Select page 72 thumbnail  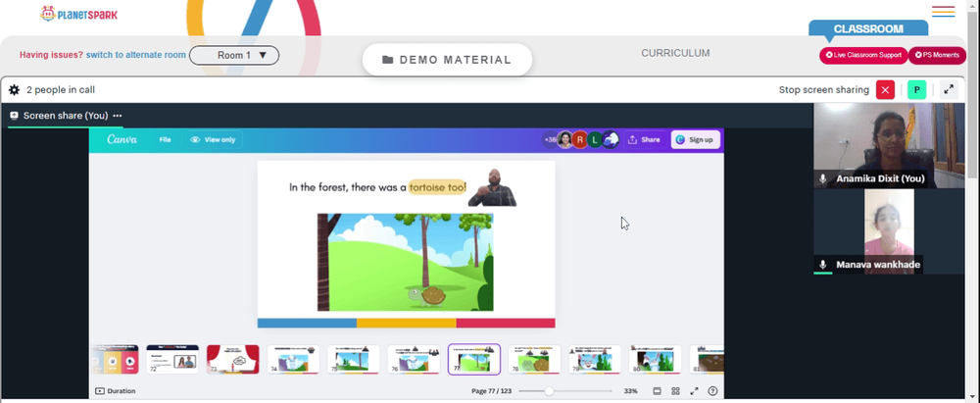tap(172, 359)
